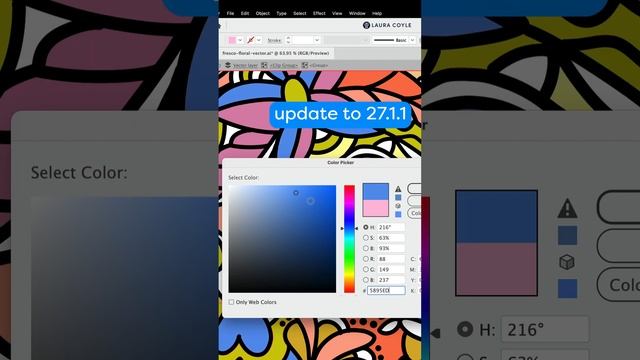Click the hue field showing 216°
Viewport: 640px width, 360px height.
click(391, 227)
